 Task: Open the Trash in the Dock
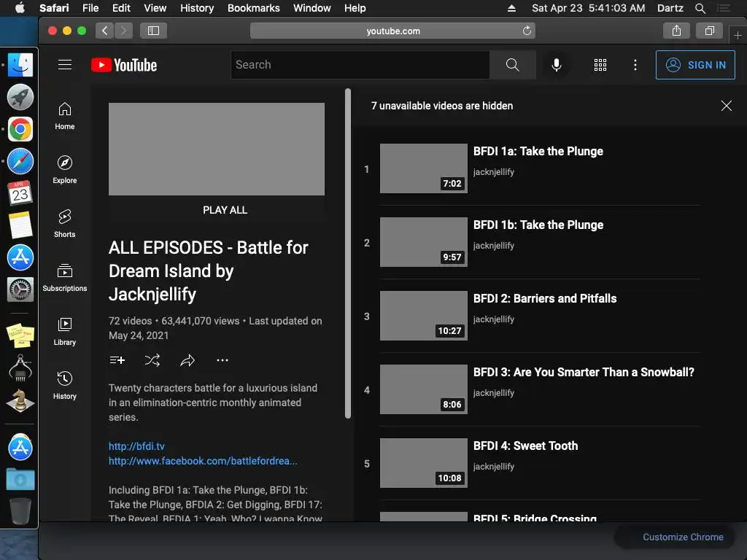pyautogui.click(x=20, y=511)
